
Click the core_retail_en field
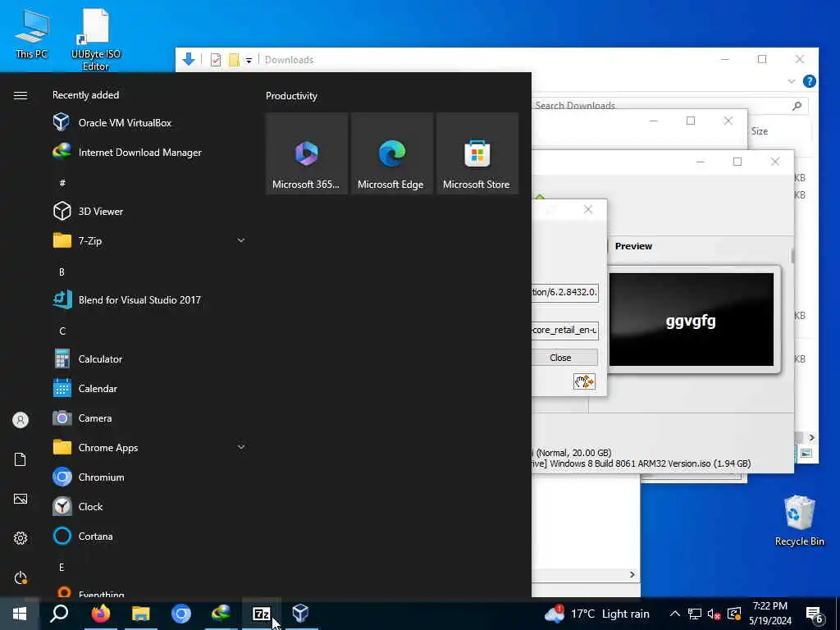(564, 330)
